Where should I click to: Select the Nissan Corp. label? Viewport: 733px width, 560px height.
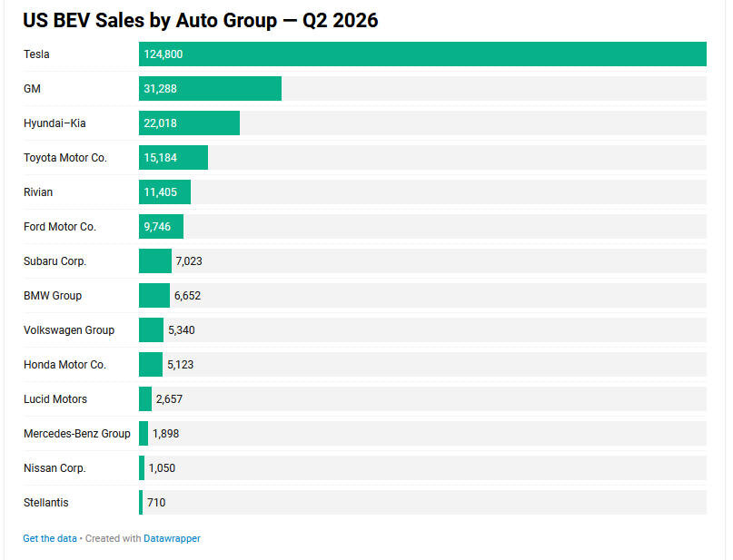click(55, 468)
